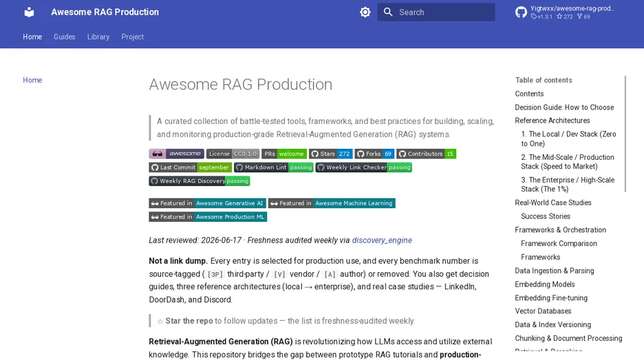This screenshot has height=363, width=644.
Task: Jump to Contents in table of contents
Action: (x=529, y=94)
